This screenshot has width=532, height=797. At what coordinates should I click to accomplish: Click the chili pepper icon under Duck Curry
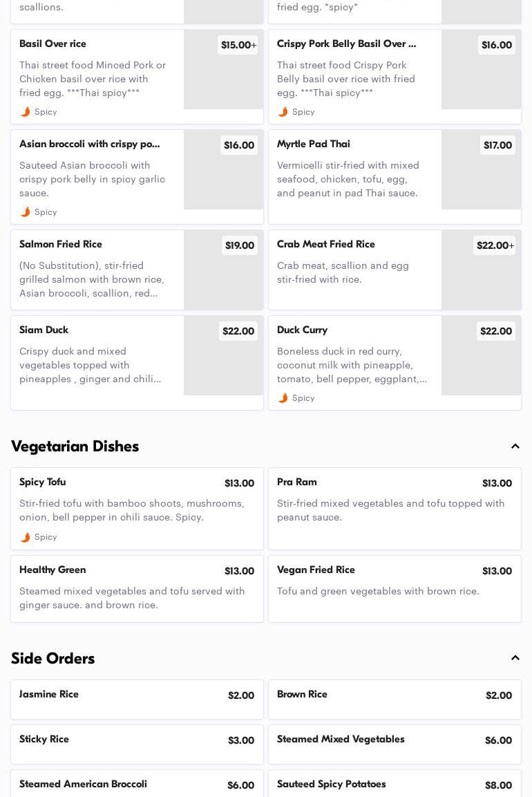[283, 398]
